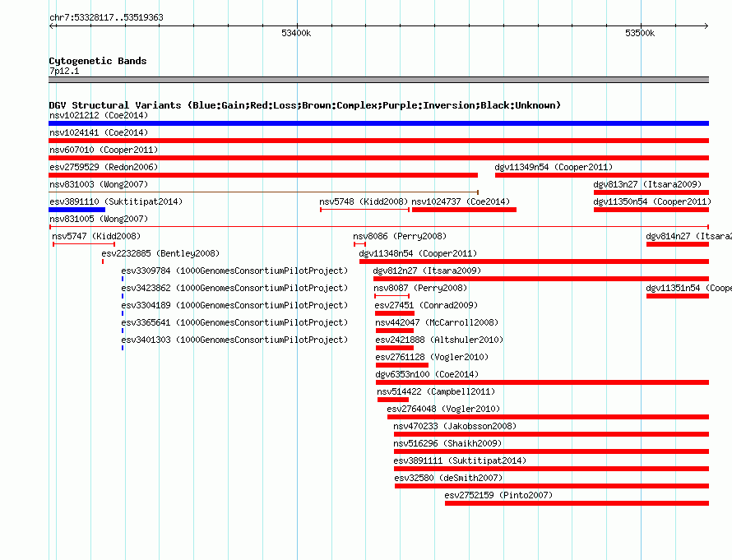Viewport: 732px width, 560px height.
Task: Select the 7p12.1 band label
Action: tap(64, 71)
